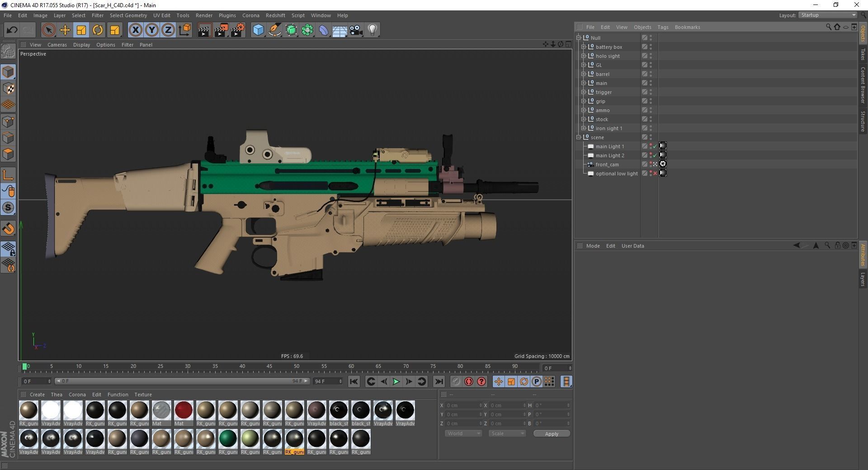Open Object Manager Tags menu
868x470 pixels.
(663, 27)
